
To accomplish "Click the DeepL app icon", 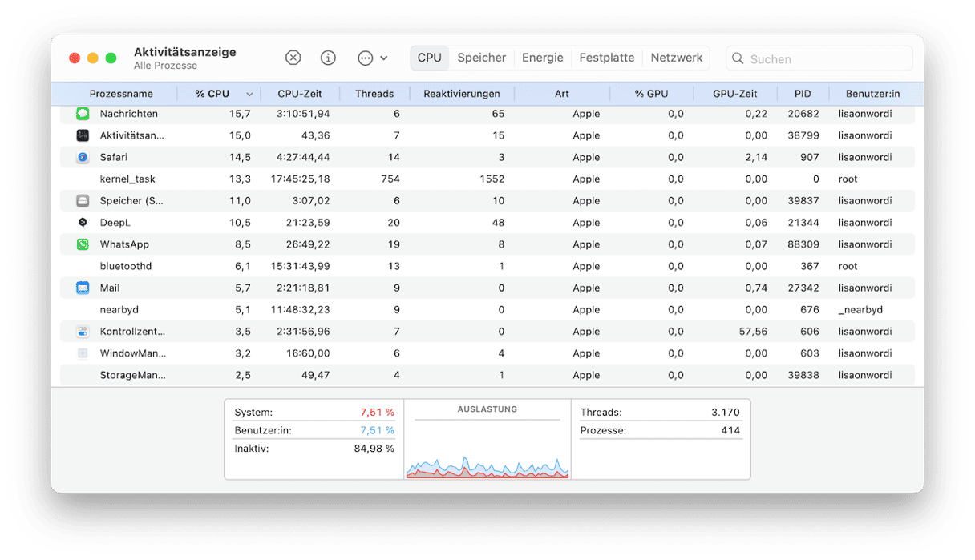I will click(83, 223).
